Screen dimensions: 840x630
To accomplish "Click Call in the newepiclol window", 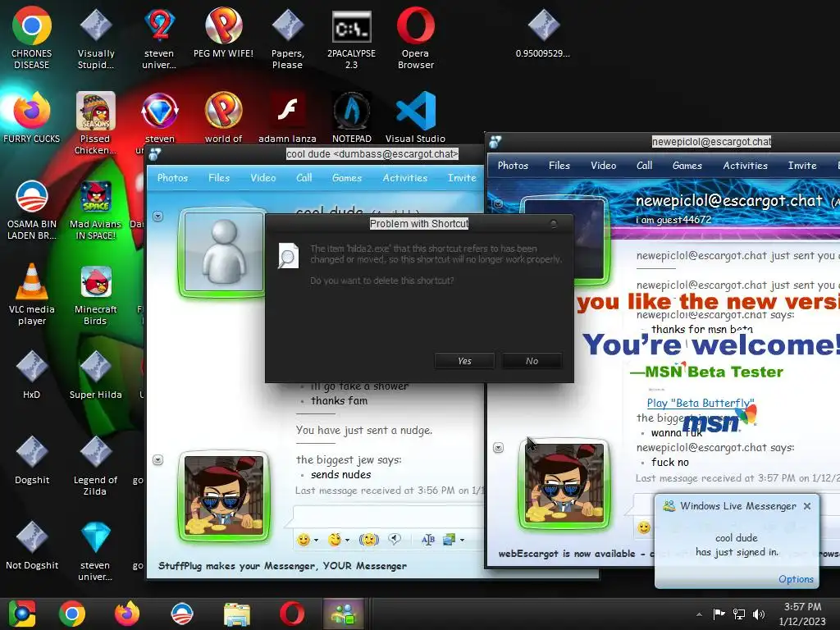I will click(645, 166).
